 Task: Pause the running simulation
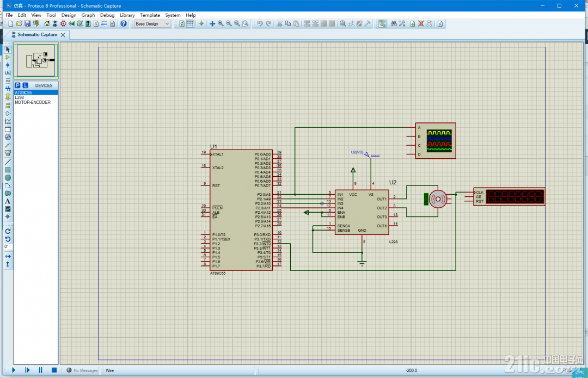pyautogui.click(x=40, y=370)
